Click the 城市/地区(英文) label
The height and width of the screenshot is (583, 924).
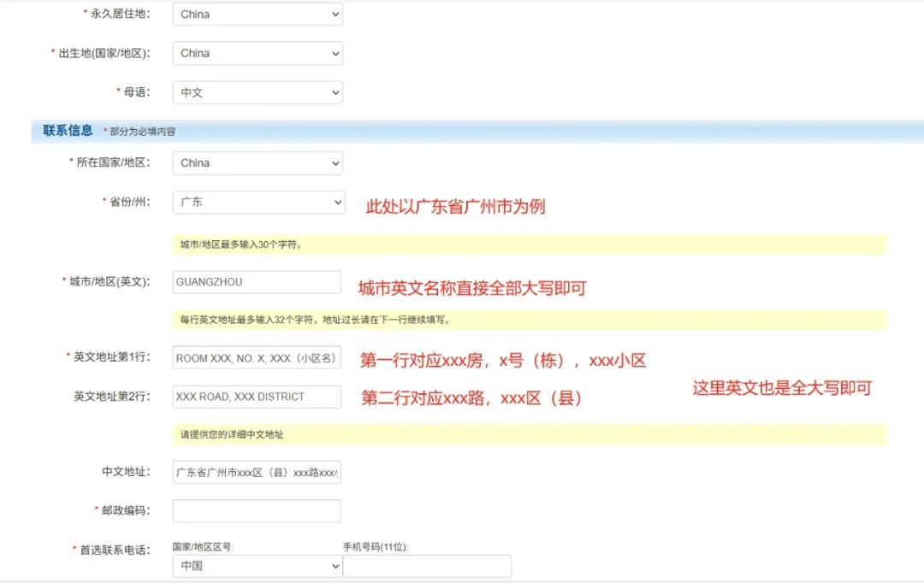110,282
